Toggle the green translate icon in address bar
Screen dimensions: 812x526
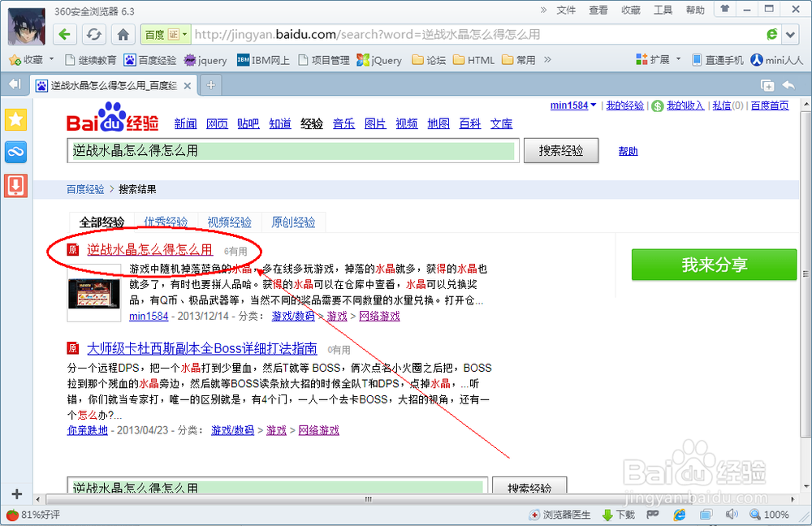(x=771, y=35)
